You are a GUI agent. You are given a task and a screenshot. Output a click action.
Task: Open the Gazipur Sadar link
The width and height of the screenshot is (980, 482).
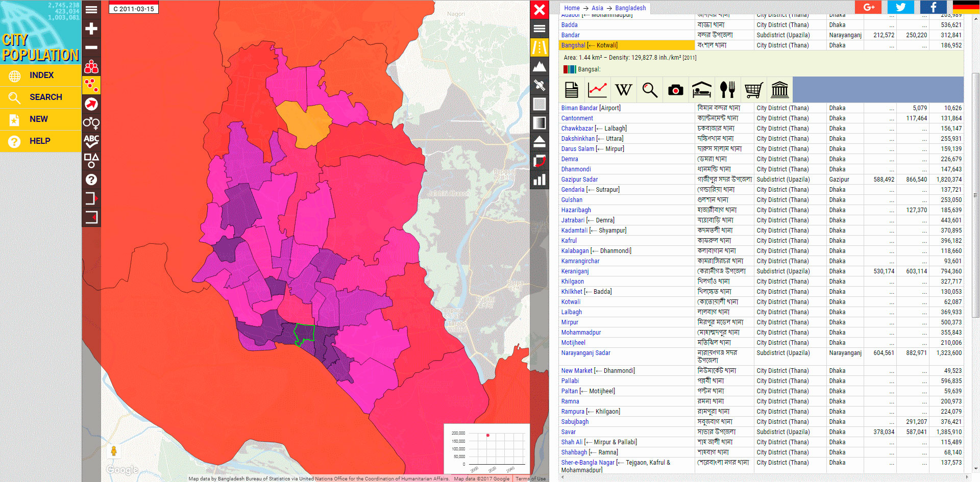click(579, 180)
